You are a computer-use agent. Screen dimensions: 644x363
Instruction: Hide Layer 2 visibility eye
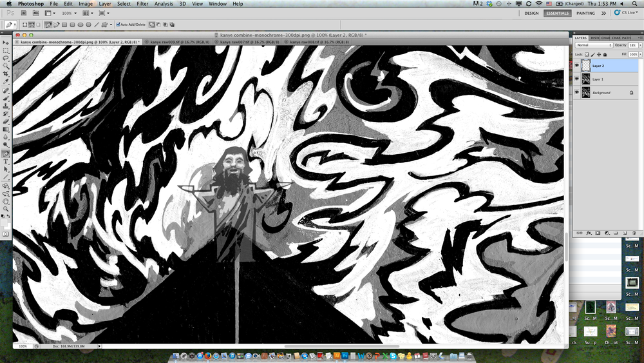pyautogui.click(x=577, y=66)
